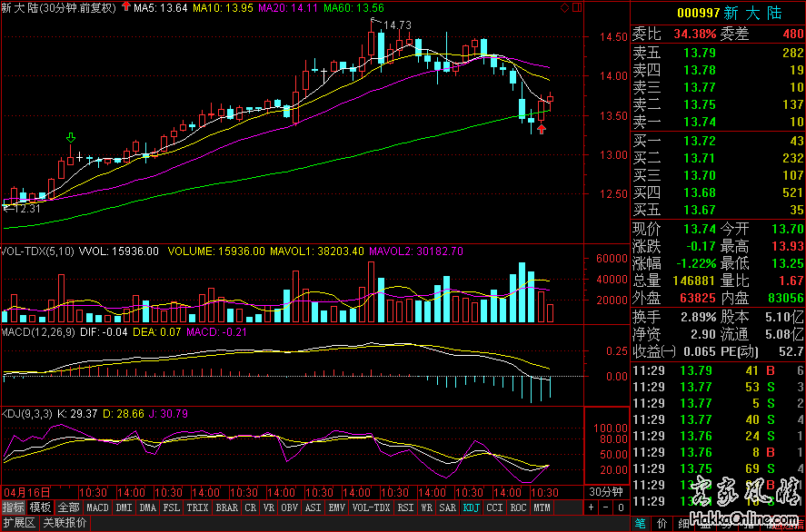
Task: Click the 现价 value 13.74
Action: (700, 229)
